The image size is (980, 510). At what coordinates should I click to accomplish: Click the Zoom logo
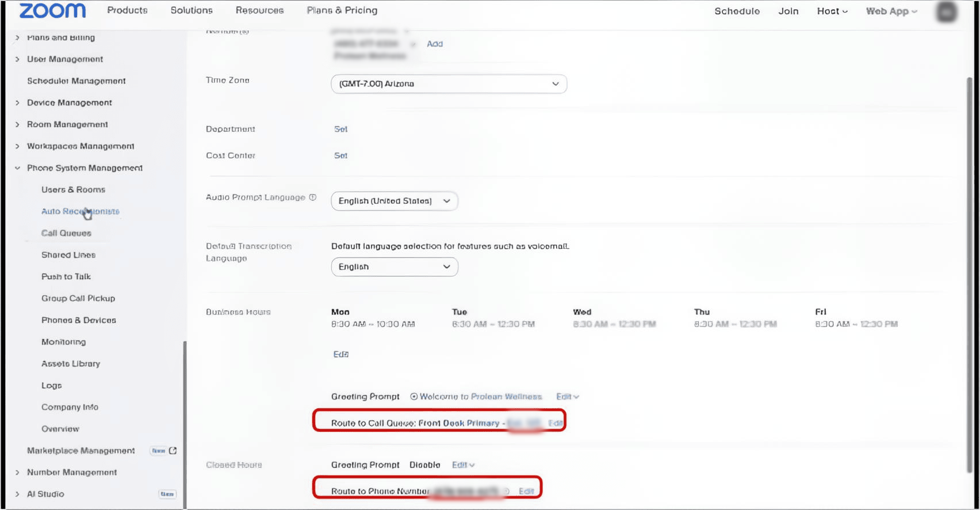tap(52, 10)
